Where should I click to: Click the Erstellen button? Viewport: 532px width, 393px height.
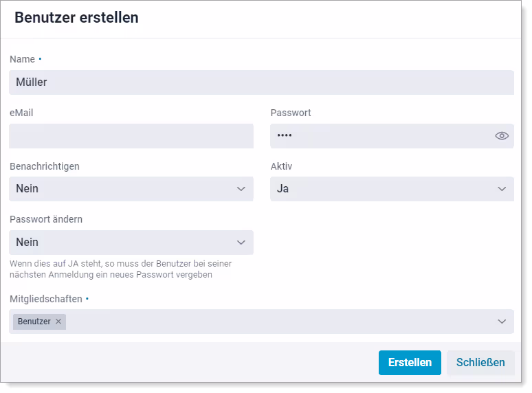click(x=410, y=363)
